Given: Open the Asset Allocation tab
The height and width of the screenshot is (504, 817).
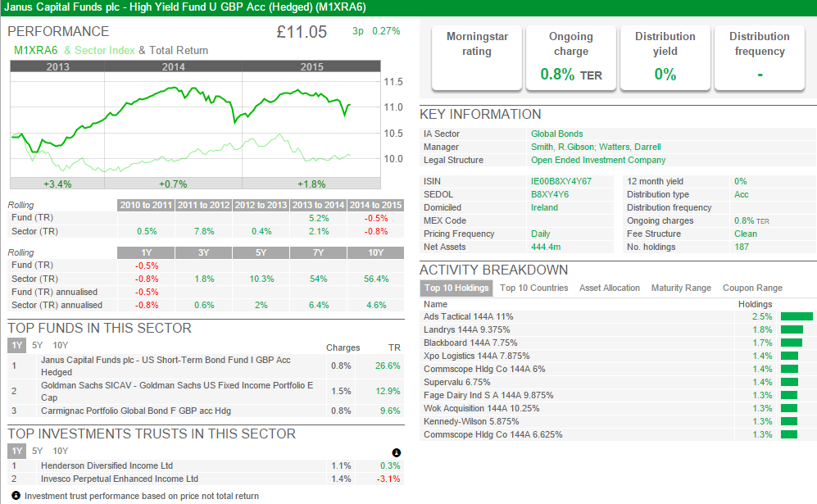Looking at the screenshot, I should pos(609,288).
